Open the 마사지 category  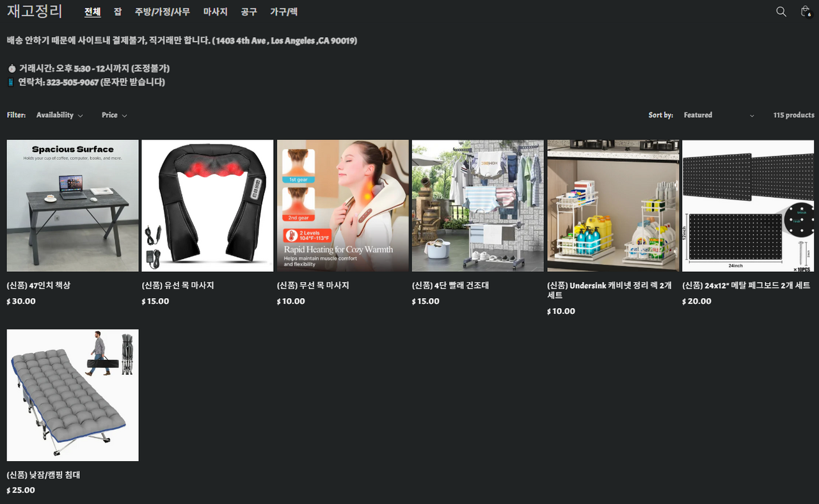click(215, 12)
